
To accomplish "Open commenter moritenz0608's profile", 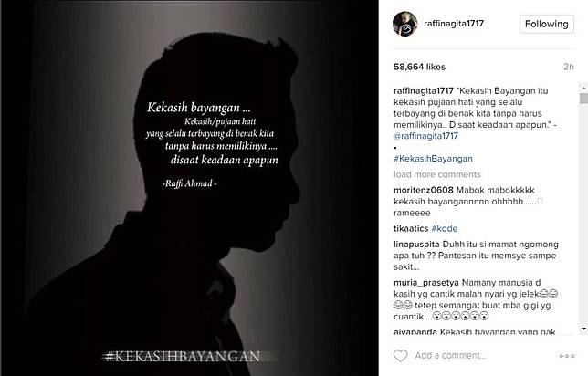I will 424,190.
